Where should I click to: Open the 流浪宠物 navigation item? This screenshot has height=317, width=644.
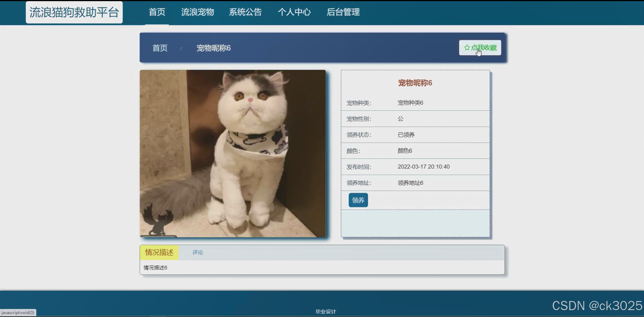click(198, 12)
